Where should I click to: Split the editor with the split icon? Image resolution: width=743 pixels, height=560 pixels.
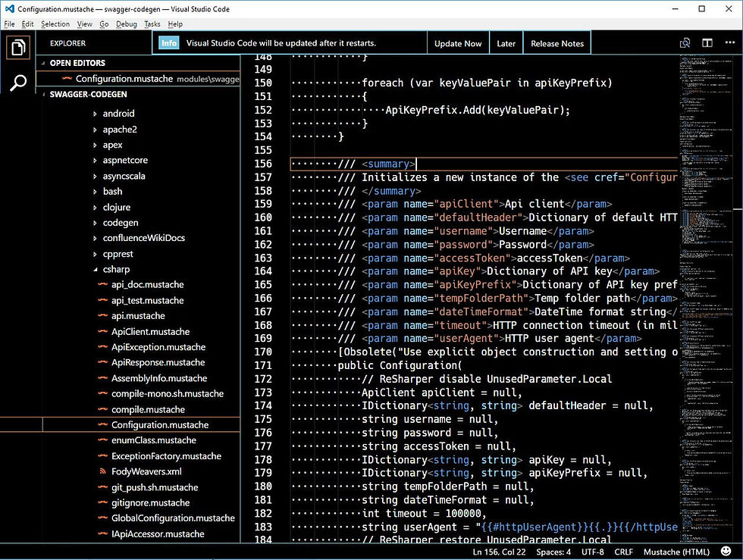[707, 43]
